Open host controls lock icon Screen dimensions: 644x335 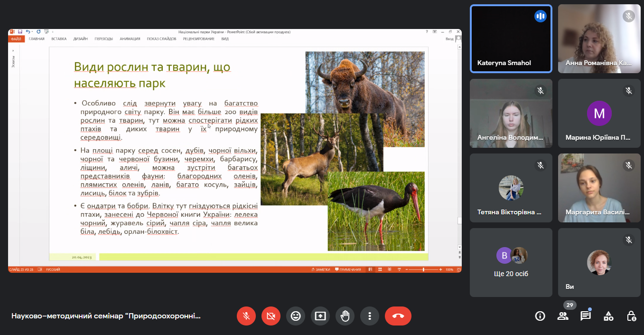coord(631,316)
